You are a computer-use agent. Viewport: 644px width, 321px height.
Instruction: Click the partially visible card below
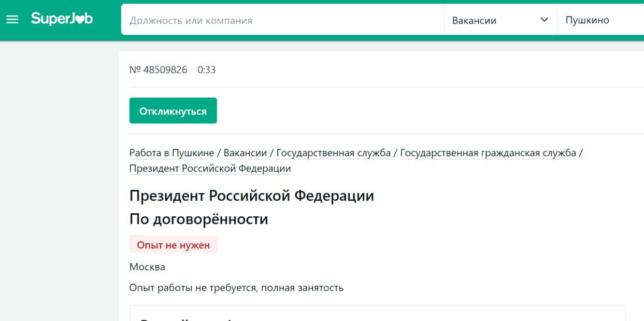[377, 314]
